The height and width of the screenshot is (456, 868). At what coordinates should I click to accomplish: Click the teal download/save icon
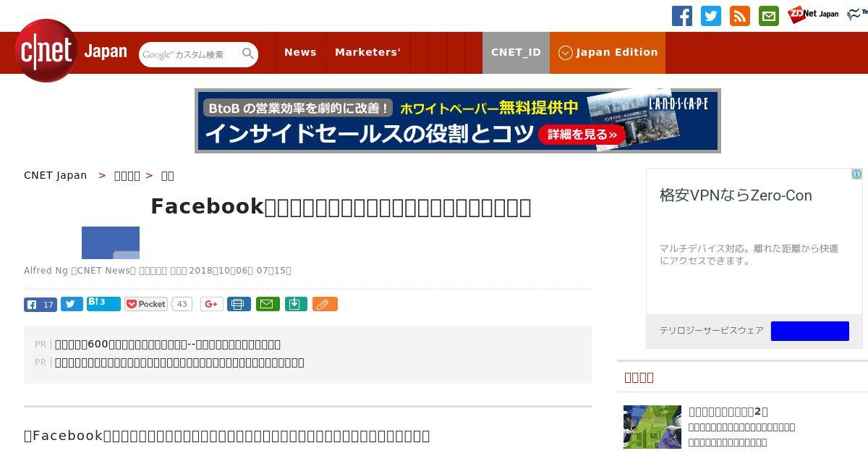pos(296,304)
